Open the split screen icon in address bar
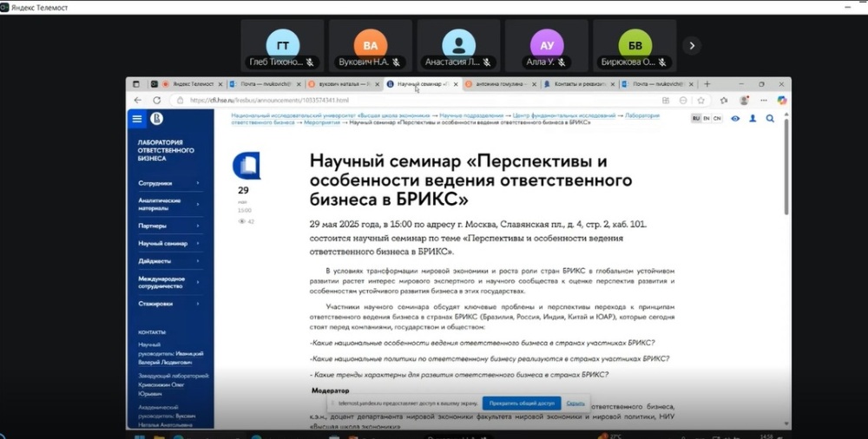The image size is (868, 439). click(x=666, y=101)
